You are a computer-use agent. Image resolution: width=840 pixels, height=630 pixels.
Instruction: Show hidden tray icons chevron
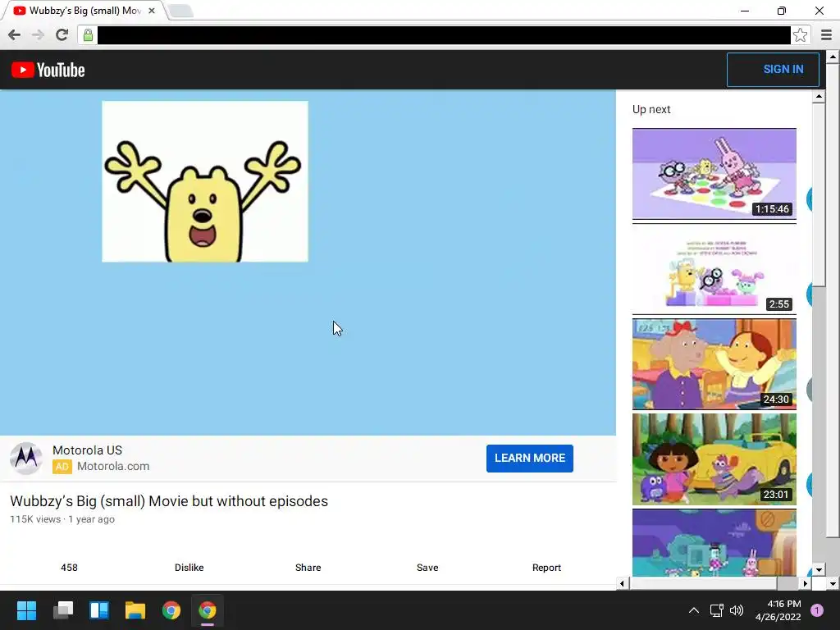694,610
